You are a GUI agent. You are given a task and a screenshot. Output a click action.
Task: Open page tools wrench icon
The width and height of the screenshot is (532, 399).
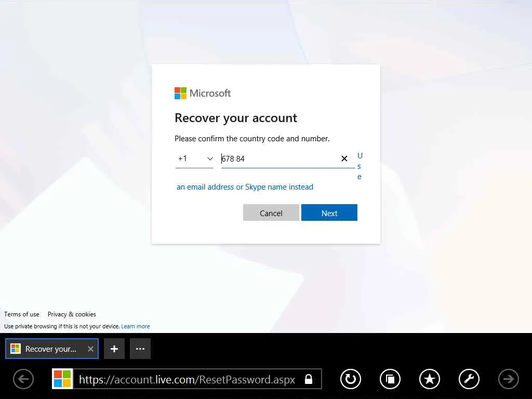coord(469,379)
